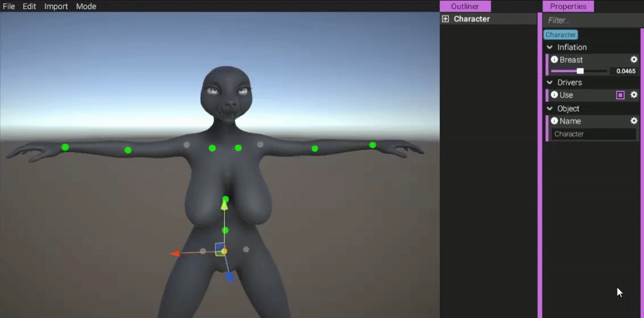This screenshot has height=318, width=644.
Task: Open the Edit menu
Action: tap(29, 6)
